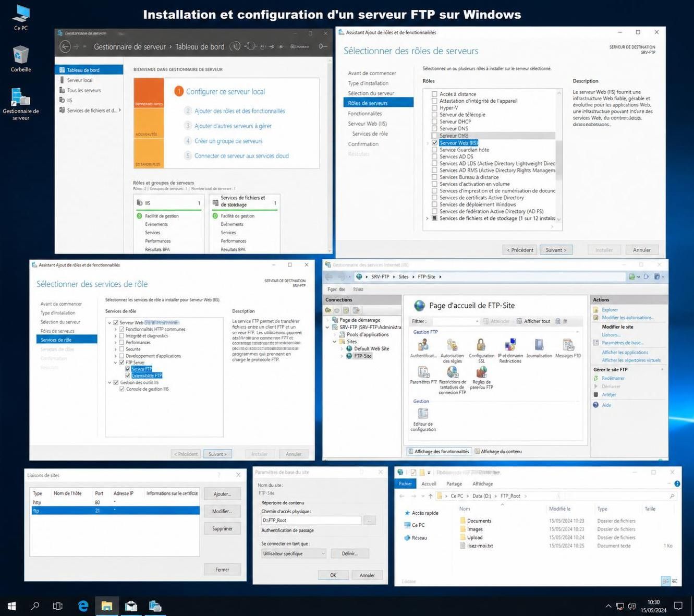Open the Règles de pare-feu FTP icon
Screen dimensions: 694x616
481,371
